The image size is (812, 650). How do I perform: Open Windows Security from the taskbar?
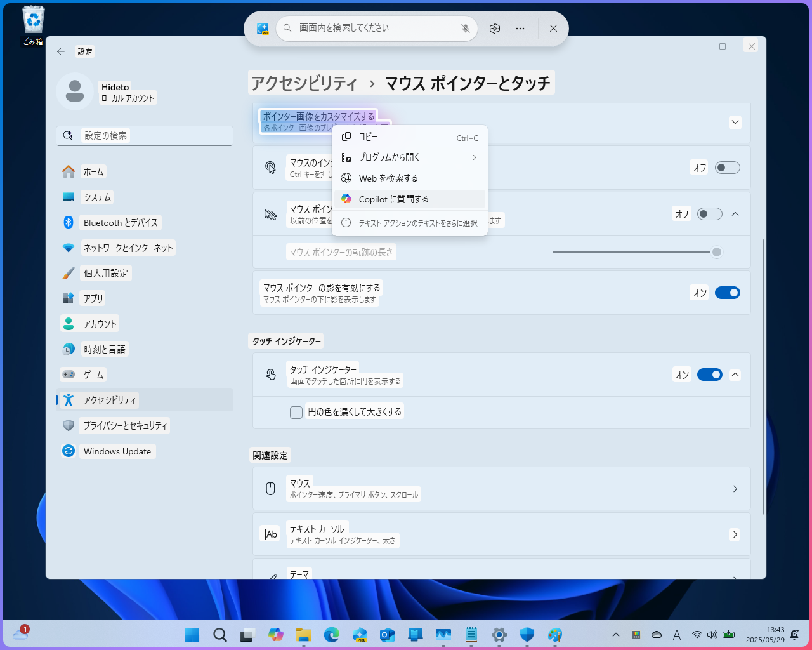point(527,635)
